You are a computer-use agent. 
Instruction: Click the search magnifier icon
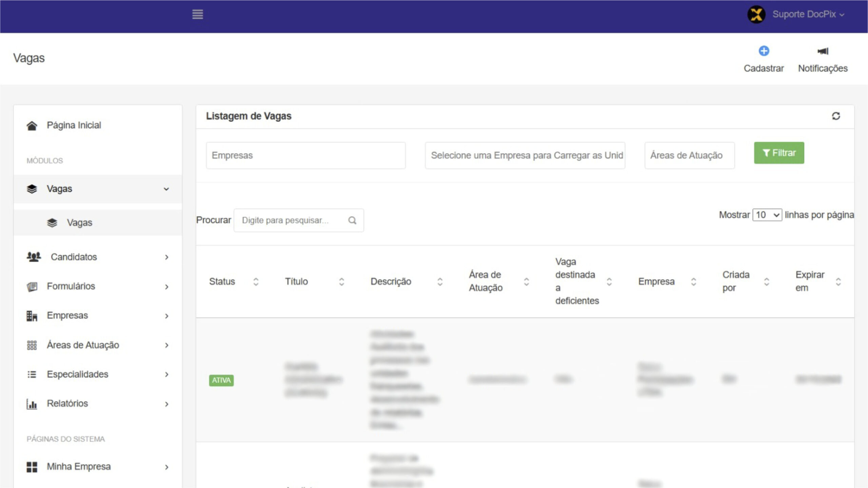tap(352, 221)
